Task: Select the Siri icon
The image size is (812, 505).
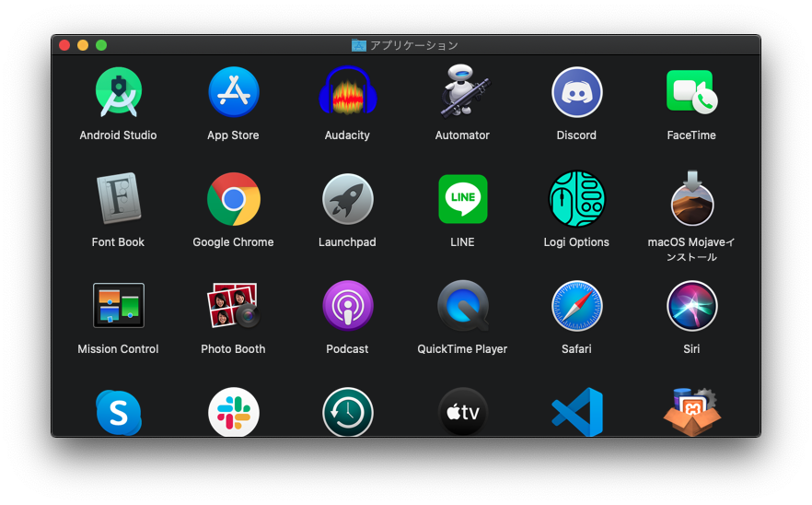Action: click(x=692, y=306)
